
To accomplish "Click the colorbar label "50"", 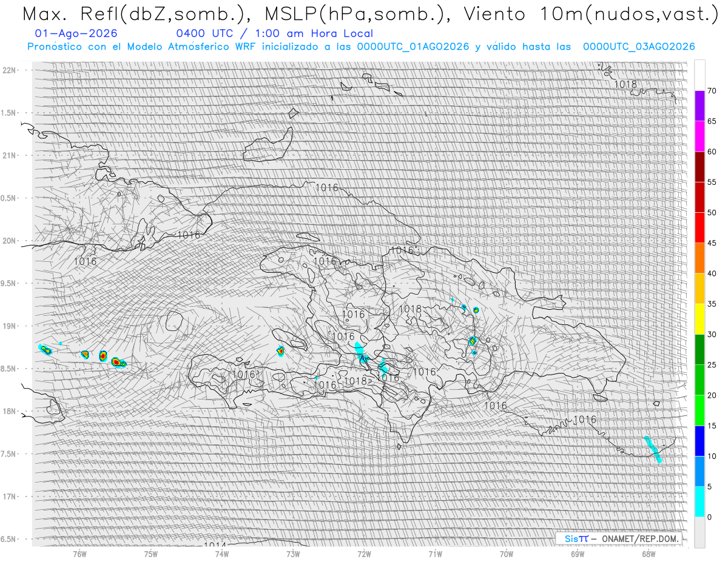I will (x=712, y=213).
